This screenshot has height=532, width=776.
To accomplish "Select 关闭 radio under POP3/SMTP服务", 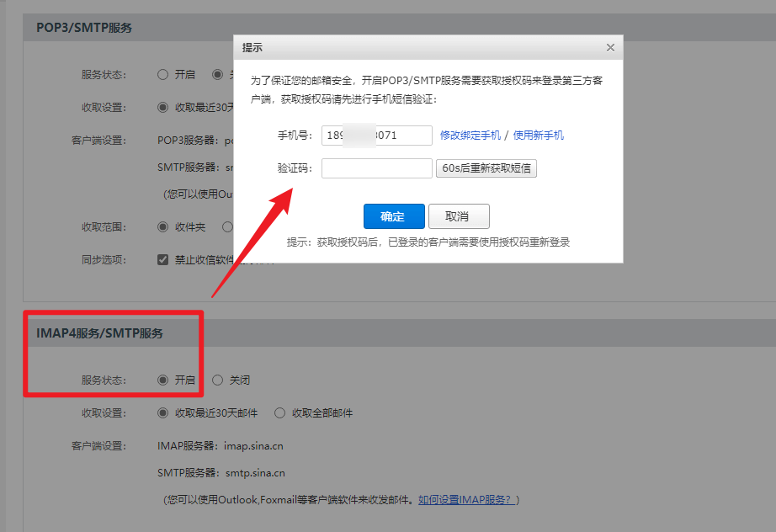I will (x=218, y=75).
